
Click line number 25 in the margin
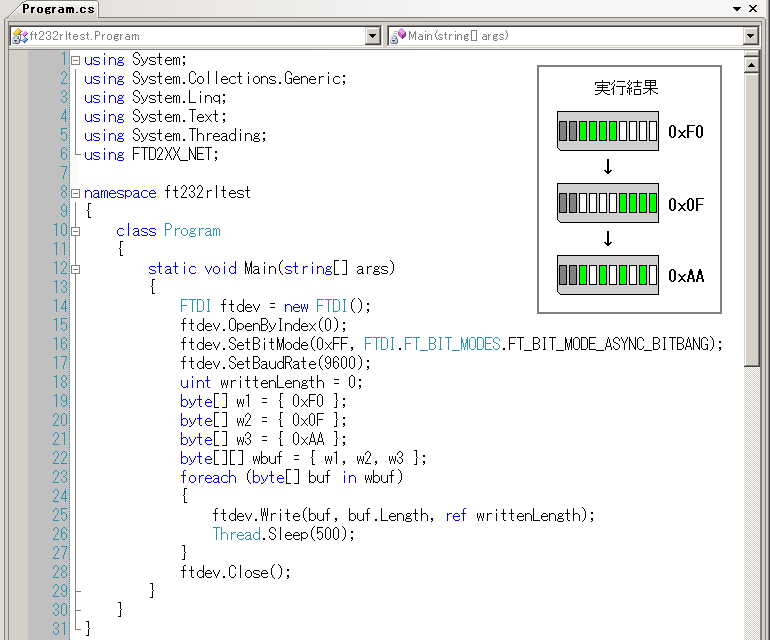(x=60, y=515)
